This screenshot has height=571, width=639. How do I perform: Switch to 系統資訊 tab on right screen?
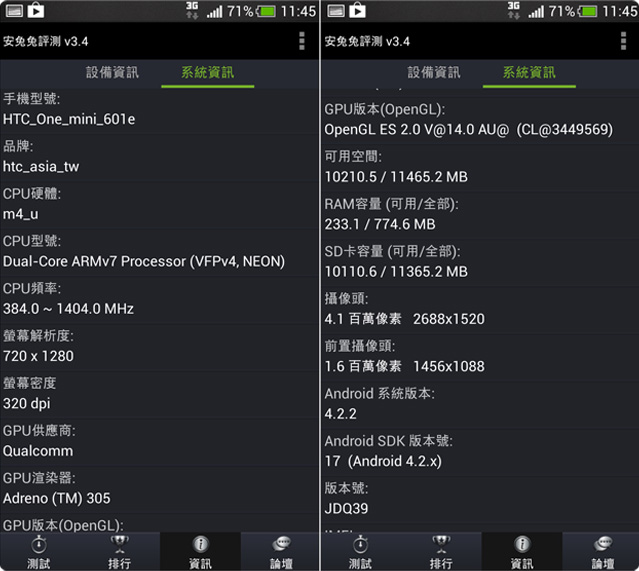pyautogui.click(x=529, y=73)
